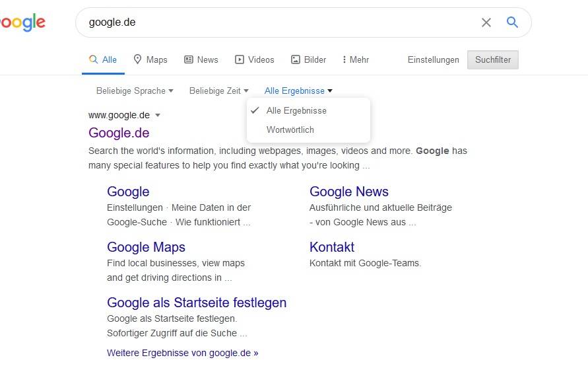The height and width of the screenshot is (368, 588).
Task: Open the Videos results tab
Action: pyautogui.click(x=255, y=59)
